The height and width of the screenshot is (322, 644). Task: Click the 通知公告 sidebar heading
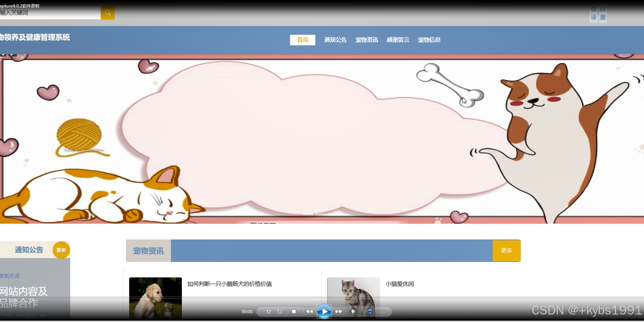click(x=29, y=250)
